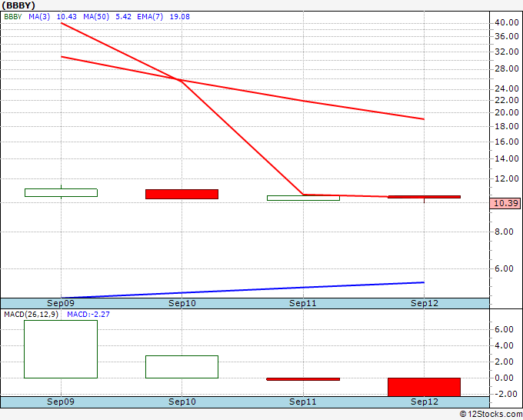
Task: Click the 20.00 price axis label
Action: [x=507, y=112]
